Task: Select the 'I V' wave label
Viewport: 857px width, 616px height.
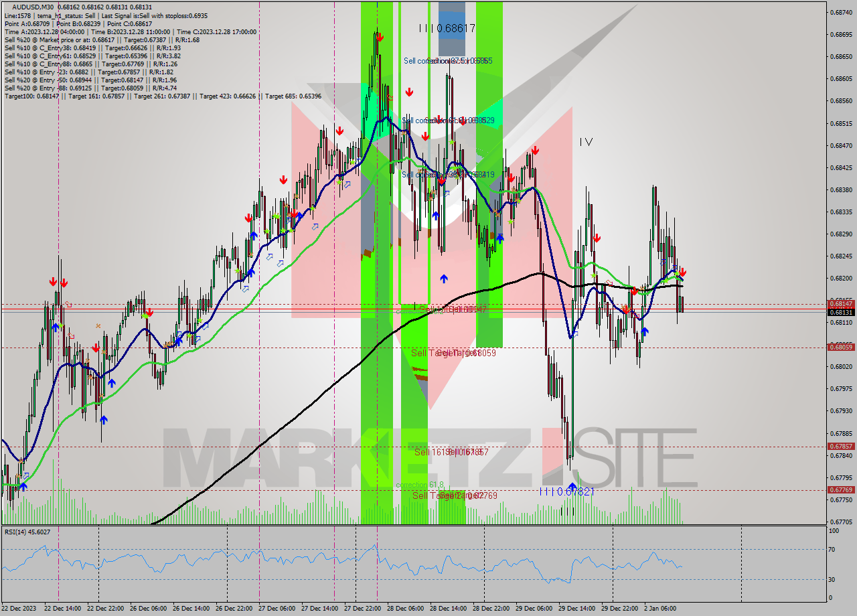Action: coord(586,142)
